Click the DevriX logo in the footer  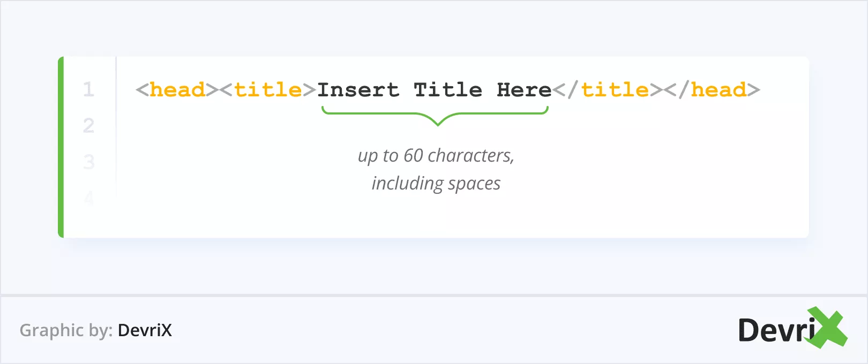point(792,329)
